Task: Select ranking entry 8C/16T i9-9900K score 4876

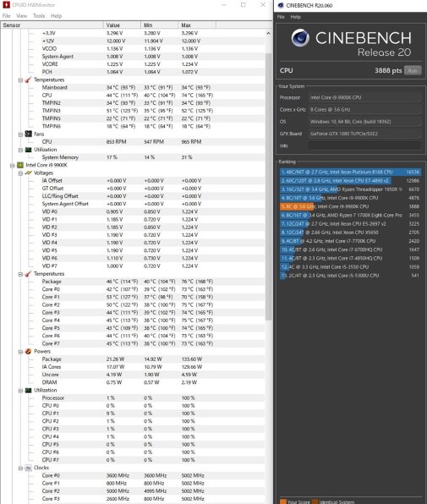Action: pos(350,198)
